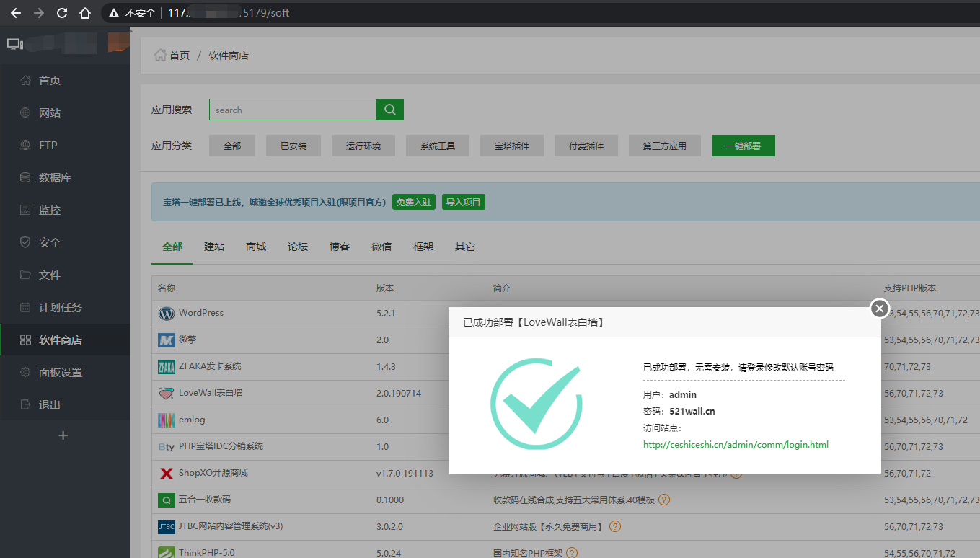Filter apps by 付费插件
This screenshot has width=980, height=558.
[586, 146]
